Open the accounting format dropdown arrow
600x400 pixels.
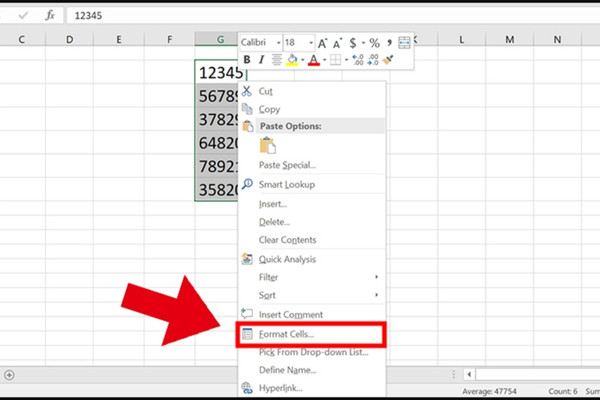[x=363, y=43]
